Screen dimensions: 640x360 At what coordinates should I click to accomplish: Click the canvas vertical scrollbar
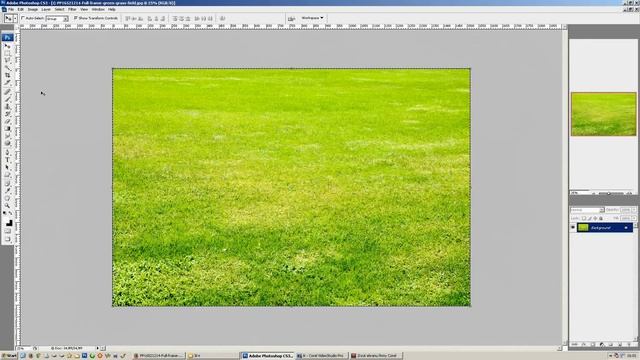coord(564,184)
